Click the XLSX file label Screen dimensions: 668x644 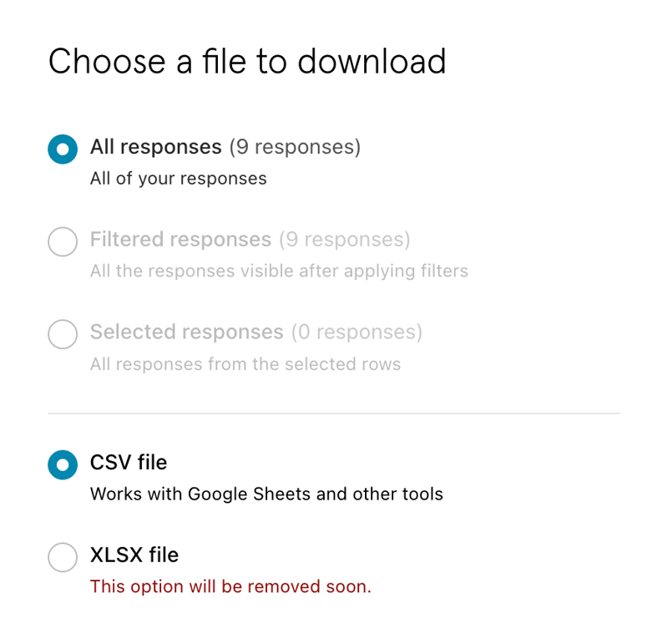point(134,555)
